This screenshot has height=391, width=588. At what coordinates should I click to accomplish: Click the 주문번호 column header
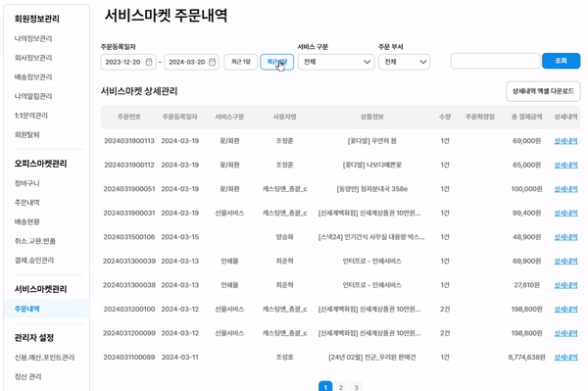(129, 117)
